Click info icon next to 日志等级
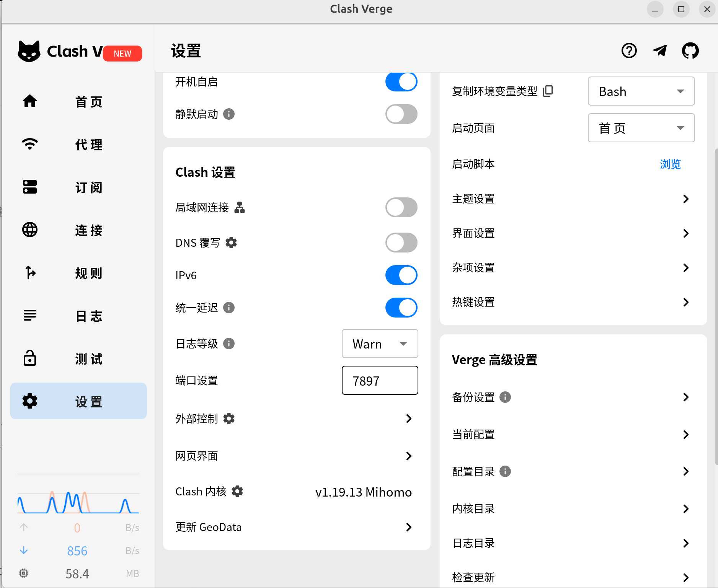The width and height of the screenshot is (718, 588). [229, 344]
